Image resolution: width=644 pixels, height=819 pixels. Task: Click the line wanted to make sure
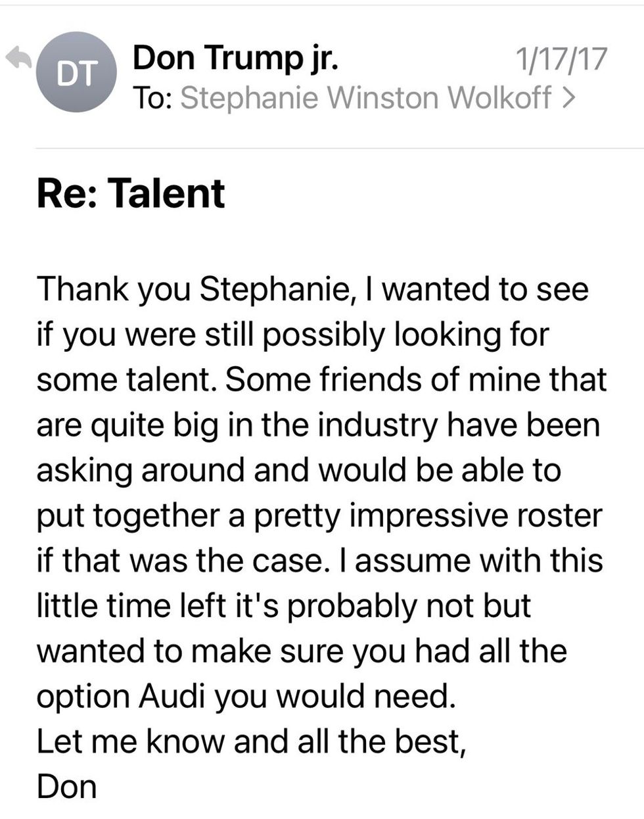coord(302,651)
